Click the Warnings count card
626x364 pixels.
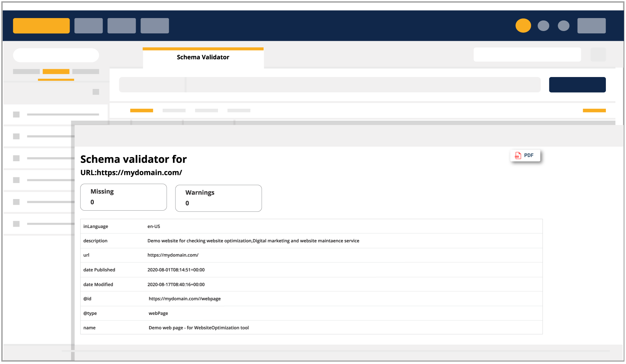point(218,198)
